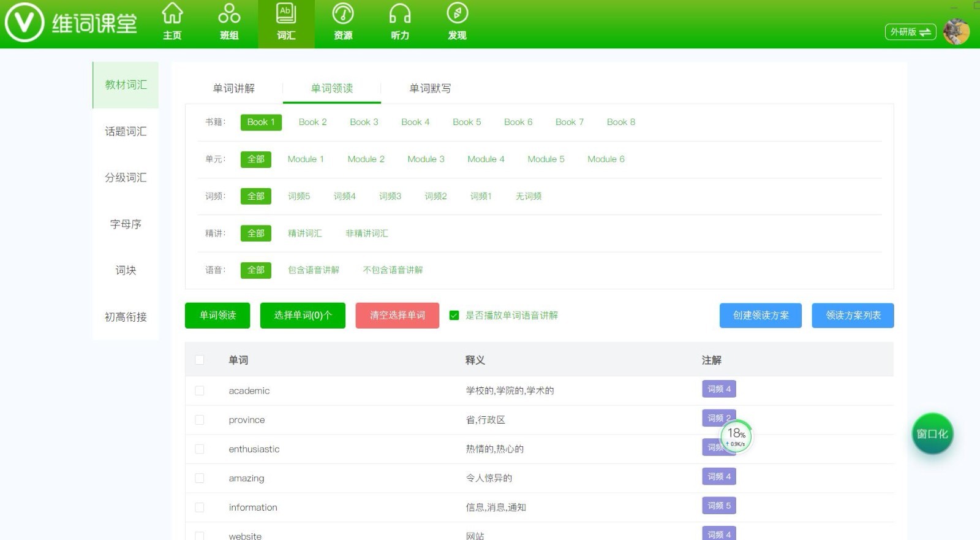The image size is (980, 540).
Task: Toggle 是否播放单词语音讲解 checkbox
Action: point(454,316)
